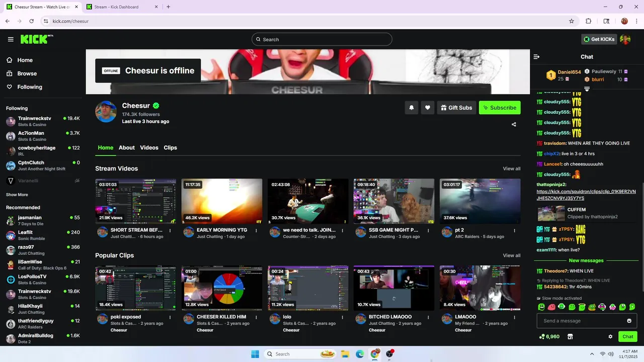The image size is (644, 362).
Task: Open AdmiralBulldog recommended channel
Action: (x=43, y=338)
